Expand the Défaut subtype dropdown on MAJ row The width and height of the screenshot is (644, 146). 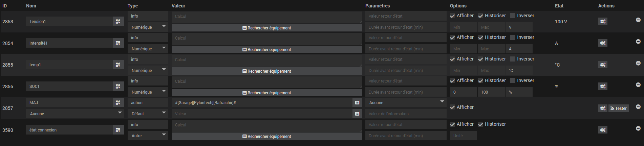click(x=148, y=114)
